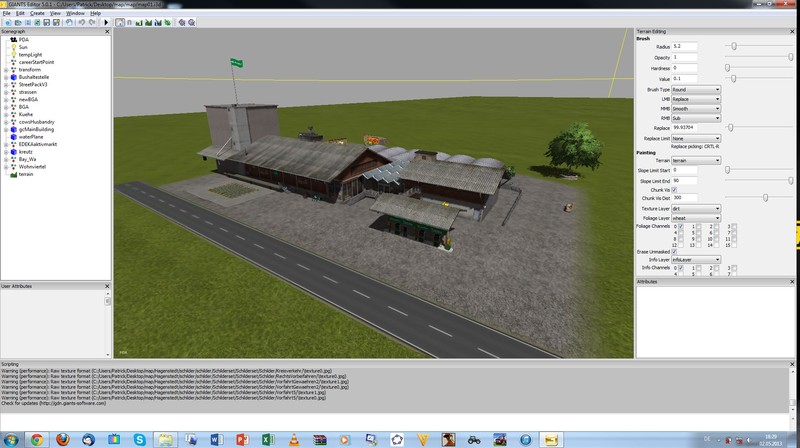Open the Create menu

37,13
